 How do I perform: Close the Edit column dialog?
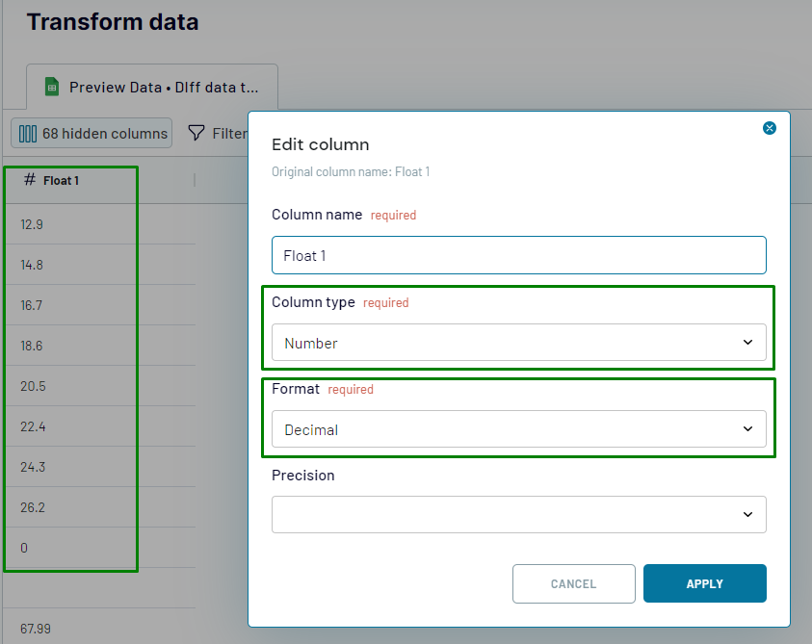point(769,128)
